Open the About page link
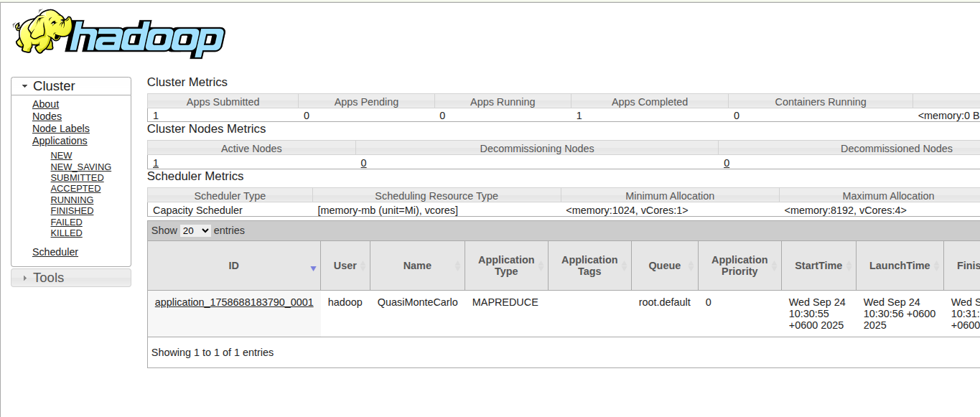Viewport: 980px width, 417px height. 45,104
